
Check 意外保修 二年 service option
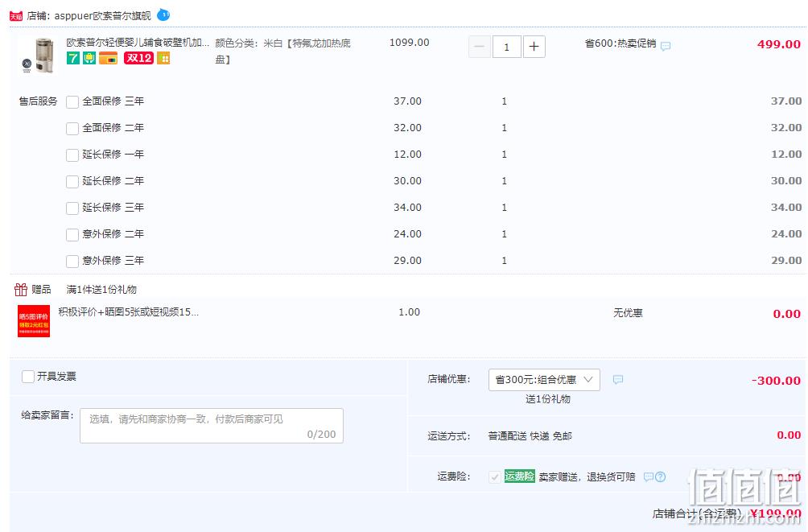(72, 235)
